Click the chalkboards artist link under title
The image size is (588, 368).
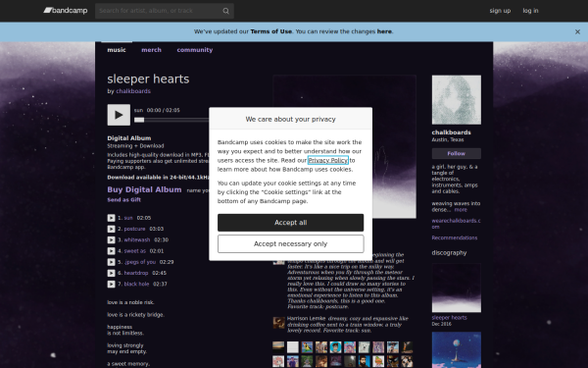(133, 91)
